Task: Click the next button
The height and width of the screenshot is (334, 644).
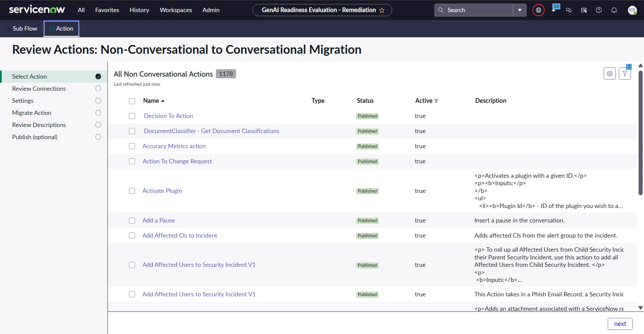Action: (620, 324)
